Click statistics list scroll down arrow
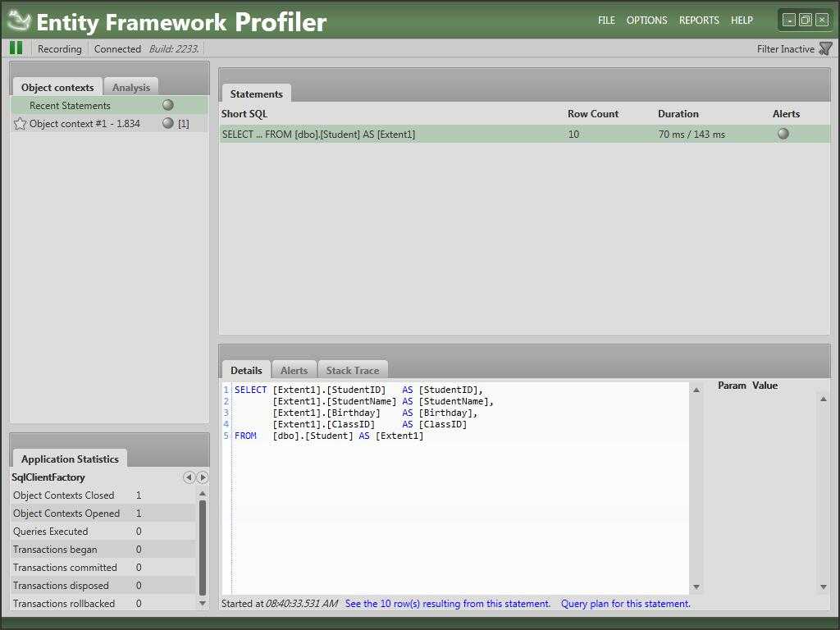The height and width of the screenshot is (630, 840). click(203, 603)
